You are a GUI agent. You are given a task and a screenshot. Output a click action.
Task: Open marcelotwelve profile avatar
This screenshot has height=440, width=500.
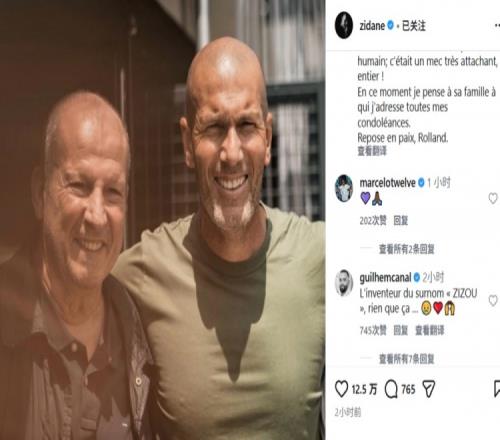pyautogui.click(x=344, y=188)
